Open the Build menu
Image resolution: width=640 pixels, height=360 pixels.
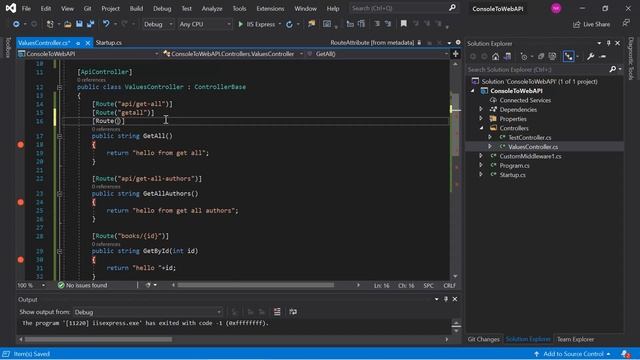pyautogui.click(x=136, y=9)
